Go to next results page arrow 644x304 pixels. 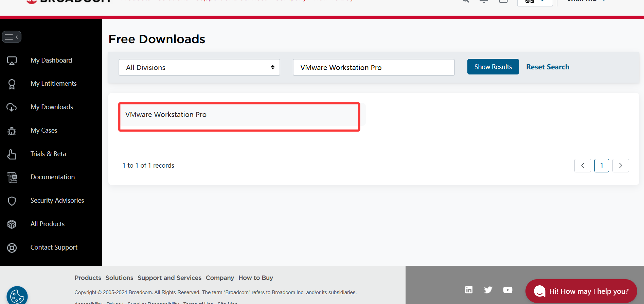[621, 166]
